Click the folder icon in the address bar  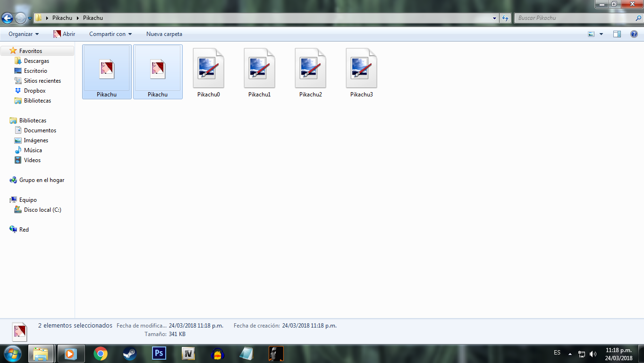(39, 18)
